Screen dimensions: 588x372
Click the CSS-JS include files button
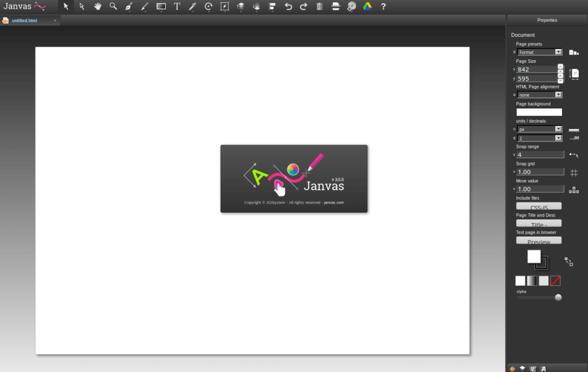(539, 206)
